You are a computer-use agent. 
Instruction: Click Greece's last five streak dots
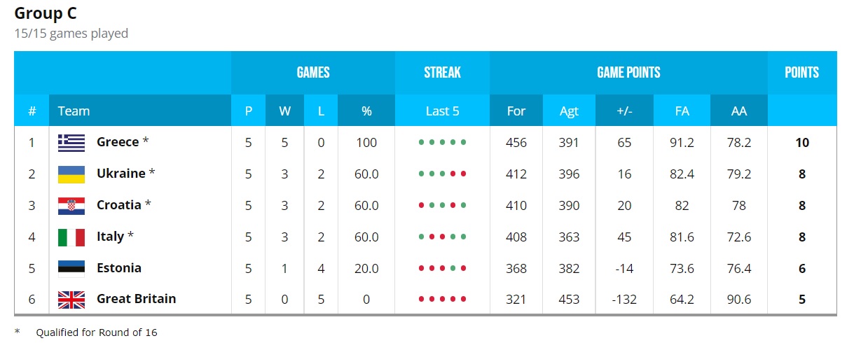point(442,143)
